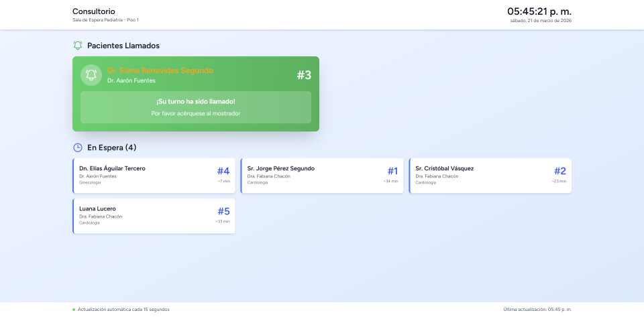Click the green bell icon beside Pacientes Llamados

78,46
